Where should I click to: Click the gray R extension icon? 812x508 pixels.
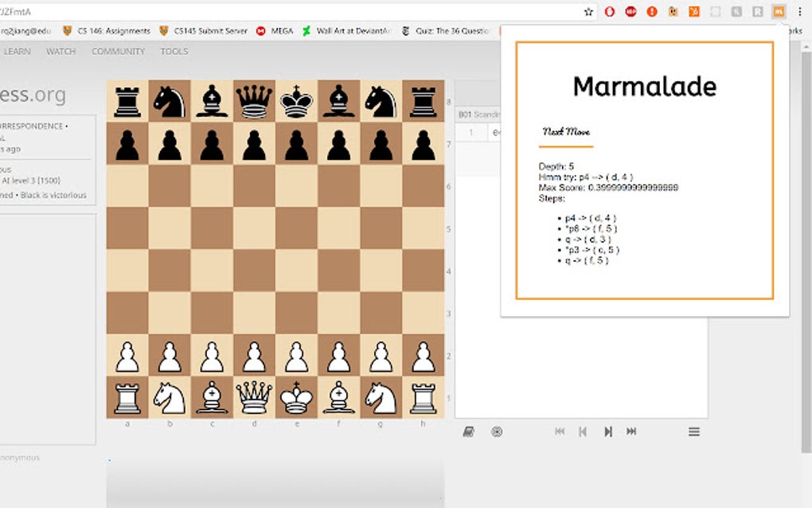(756, 13)
